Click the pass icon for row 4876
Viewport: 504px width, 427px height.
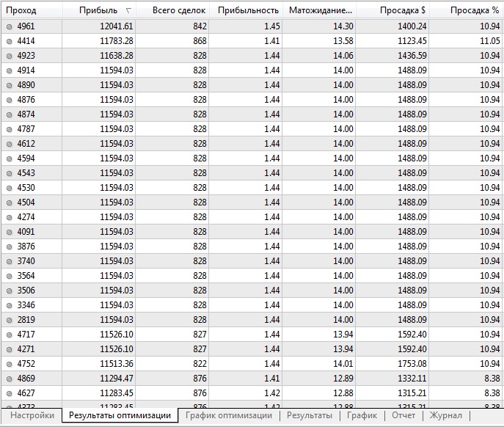click(10, 100)
